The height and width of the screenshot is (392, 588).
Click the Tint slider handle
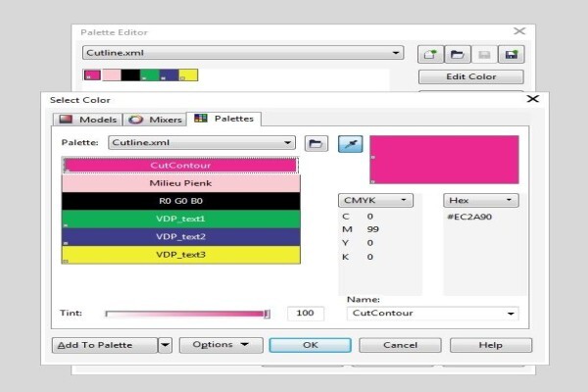(267, 314)
